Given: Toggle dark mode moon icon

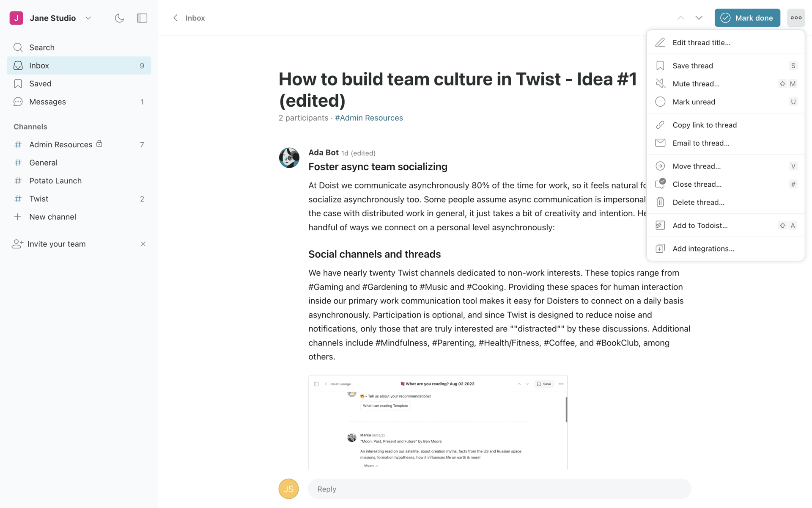Looking at the screenshot, I should [x=119, y=18].
